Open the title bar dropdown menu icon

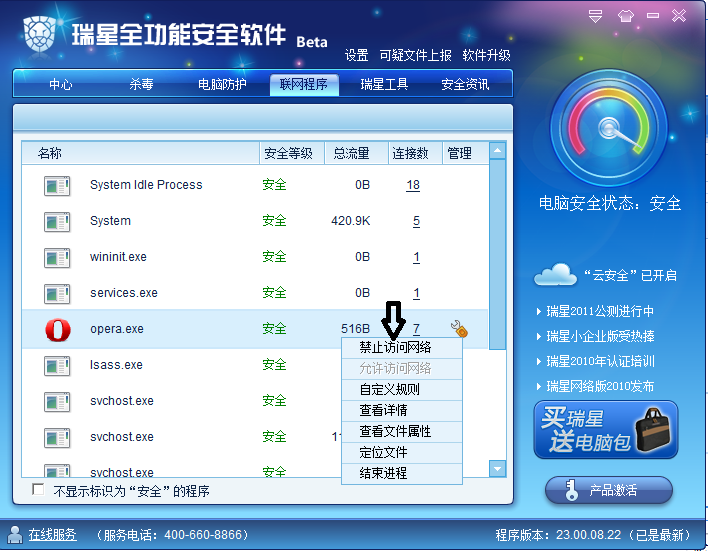click(595, 16)
